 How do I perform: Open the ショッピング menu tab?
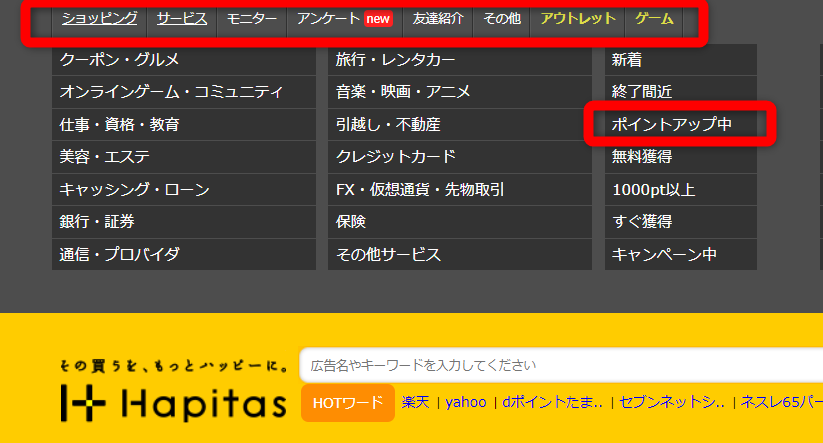(99, 19)
